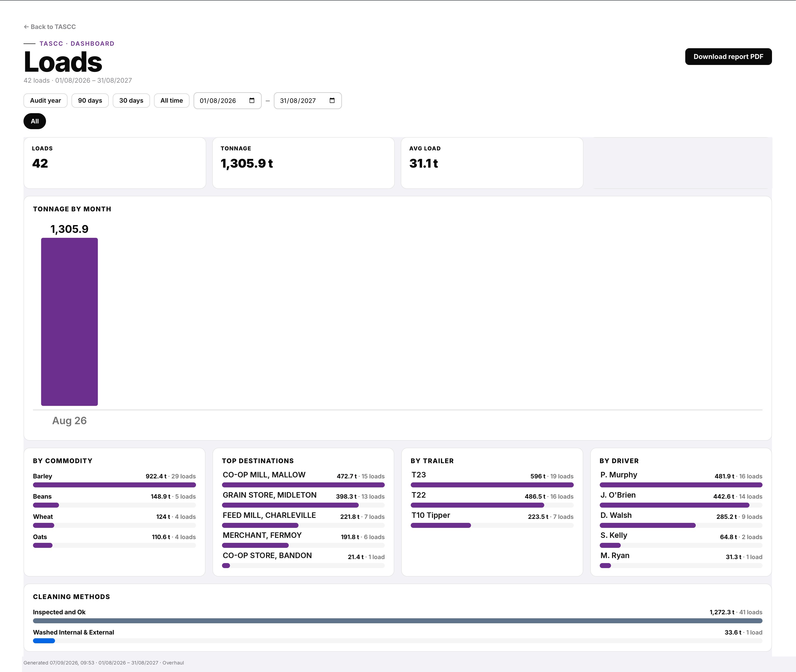Image resolution: width=796 pixels, height=672 pixels.
Task: Click the Cleaning Methods heading
Action: pos(71,597)
